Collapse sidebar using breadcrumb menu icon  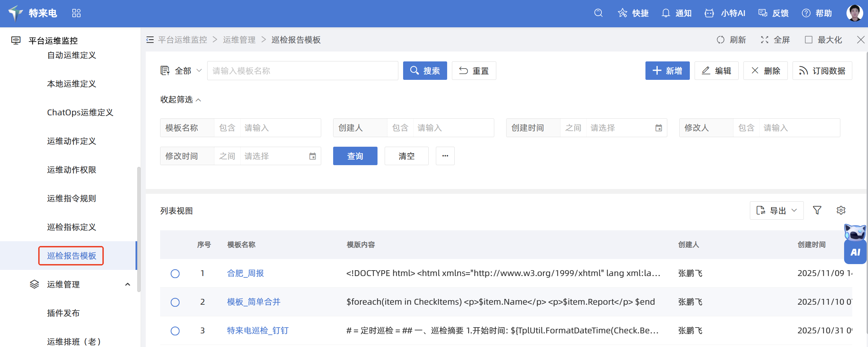coord(150,40)
